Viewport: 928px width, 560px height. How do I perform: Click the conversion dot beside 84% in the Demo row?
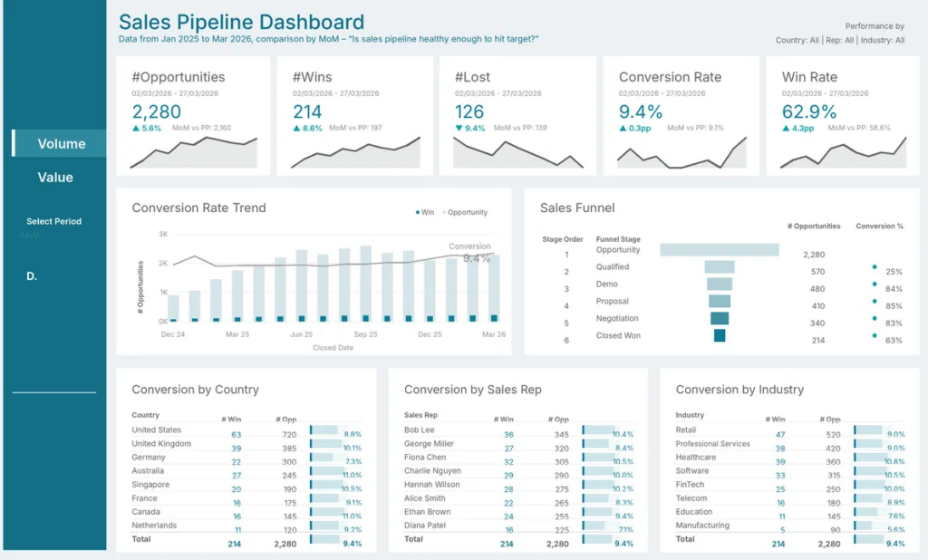(875, 285)
